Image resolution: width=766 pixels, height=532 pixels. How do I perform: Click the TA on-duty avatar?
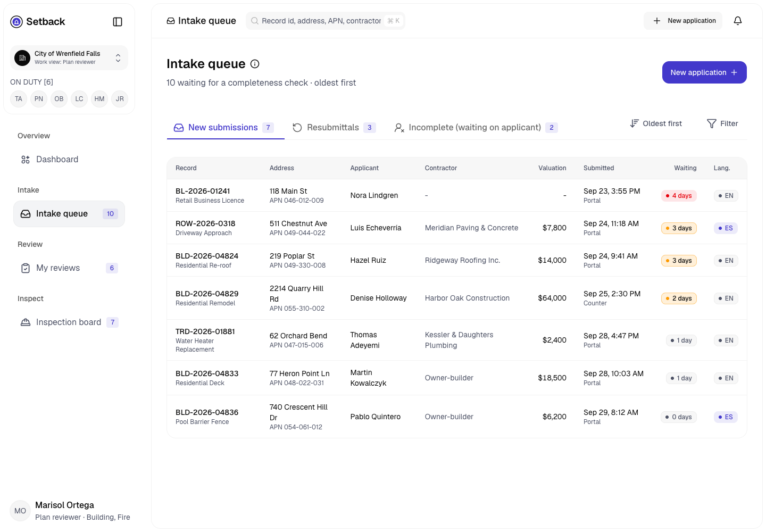pos(19,99)
